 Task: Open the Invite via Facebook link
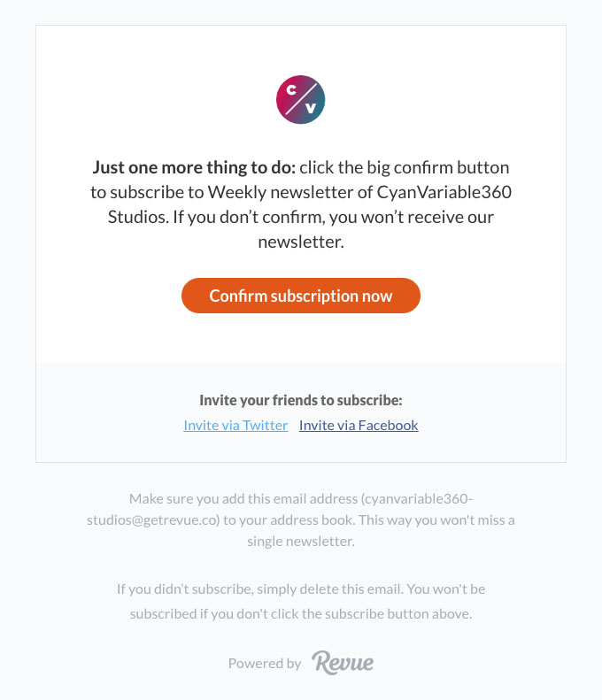[x=359, y=425]
